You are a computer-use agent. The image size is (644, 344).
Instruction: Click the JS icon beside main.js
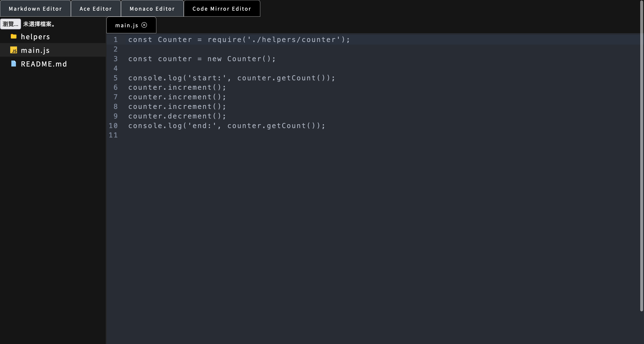click(x=13, y=50)
